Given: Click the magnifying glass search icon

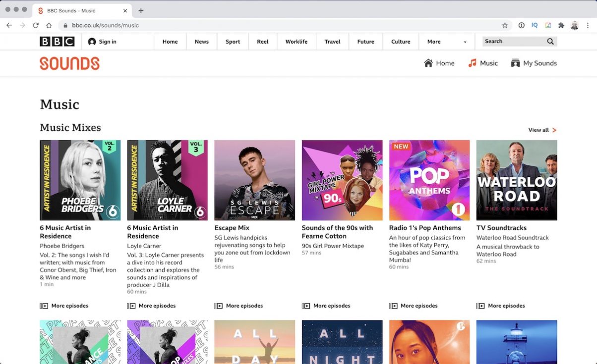Looking at the screenshot, I should [550, 41].
